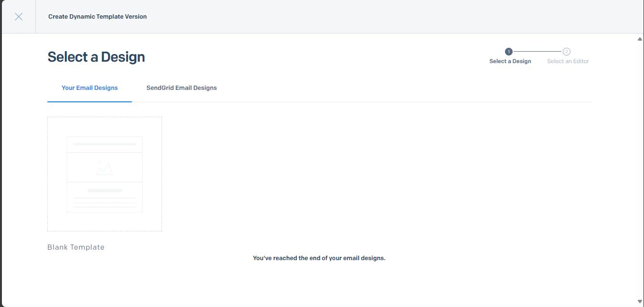Image resolution: width=644 pixels, height=307 pixels.
Task: Click the image placeholder icon inside Blank Template
Action: 105,167
